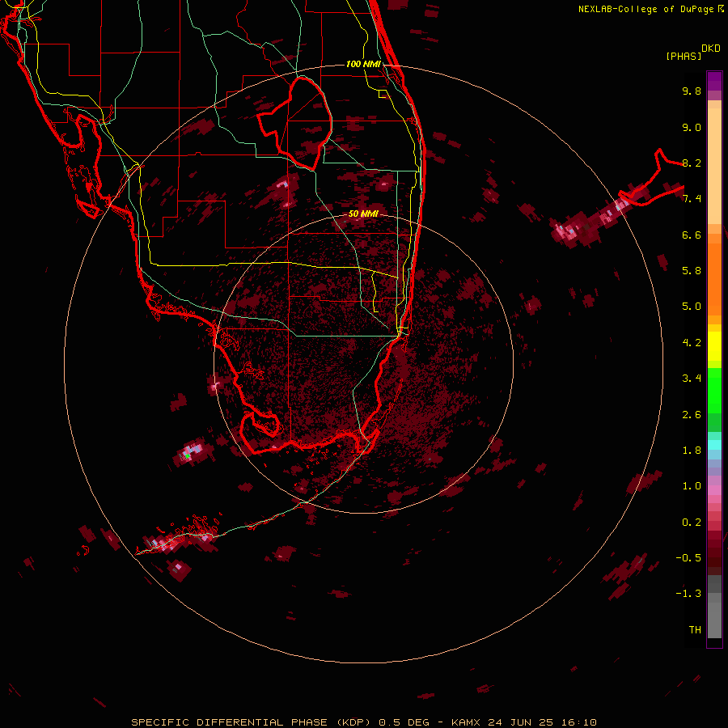Click the 0.2 scale value
Viewport: 728px width, 728px height.
point(692,523)
